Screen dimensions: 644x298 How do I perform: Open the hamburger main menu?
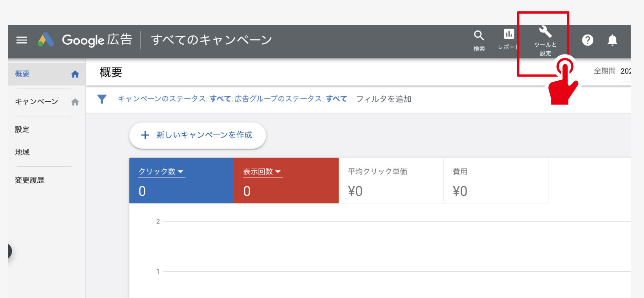22,40
